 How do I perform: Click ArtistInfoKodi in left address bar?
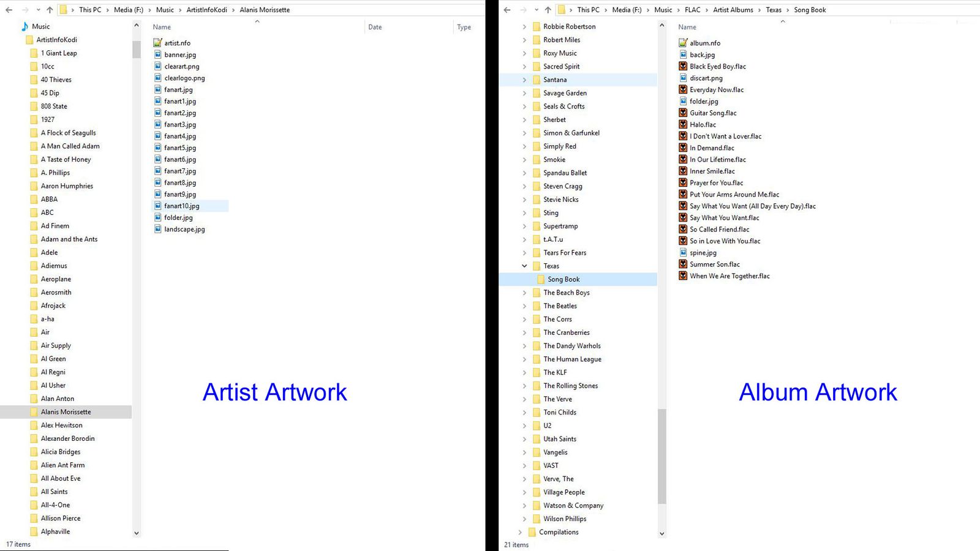[206, 10]
